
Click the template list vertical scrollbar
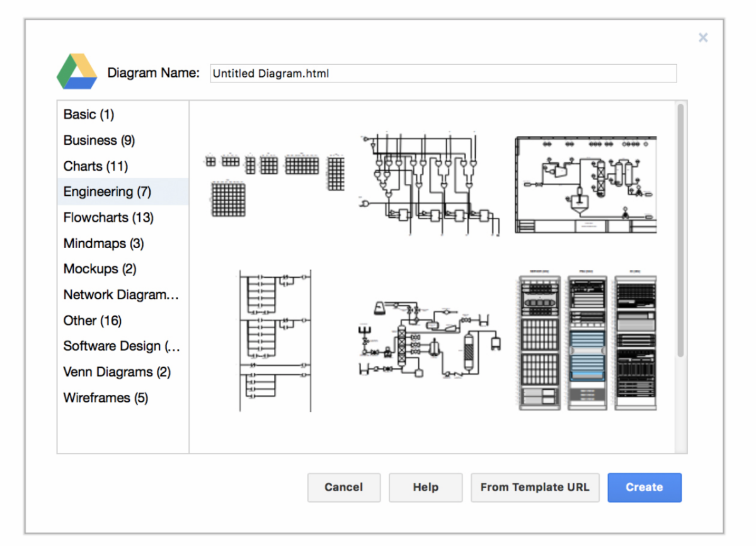680,230
